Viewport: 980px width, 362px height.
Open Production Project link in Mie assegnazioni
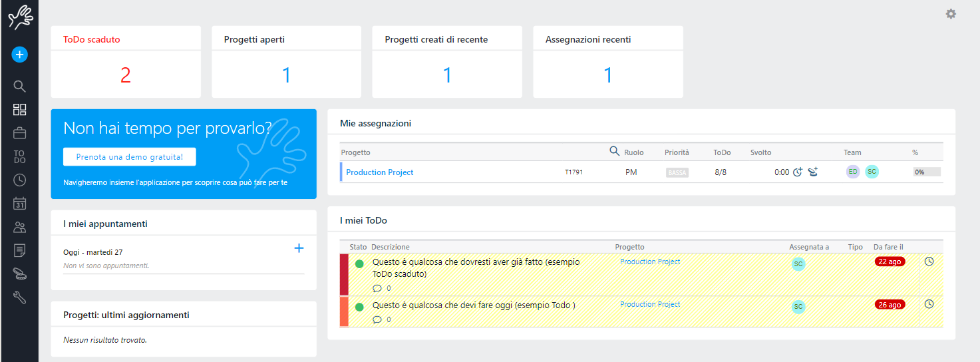[379, 172]
